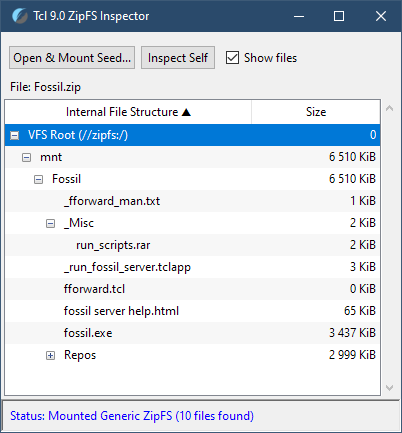The width and height of the screenshot is (402, 433).
Task: Expand the Repos folder node
Action: pos(50,356)
